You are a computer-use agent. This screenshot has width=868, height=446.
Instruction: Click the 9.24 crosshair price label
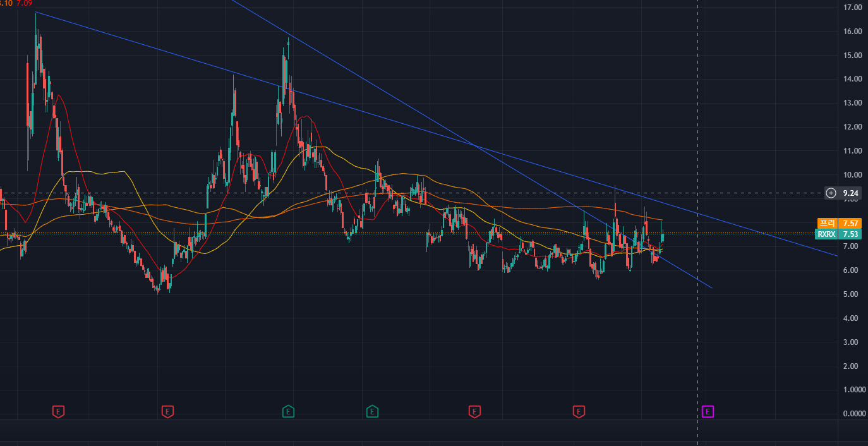(x=850, y=193)
